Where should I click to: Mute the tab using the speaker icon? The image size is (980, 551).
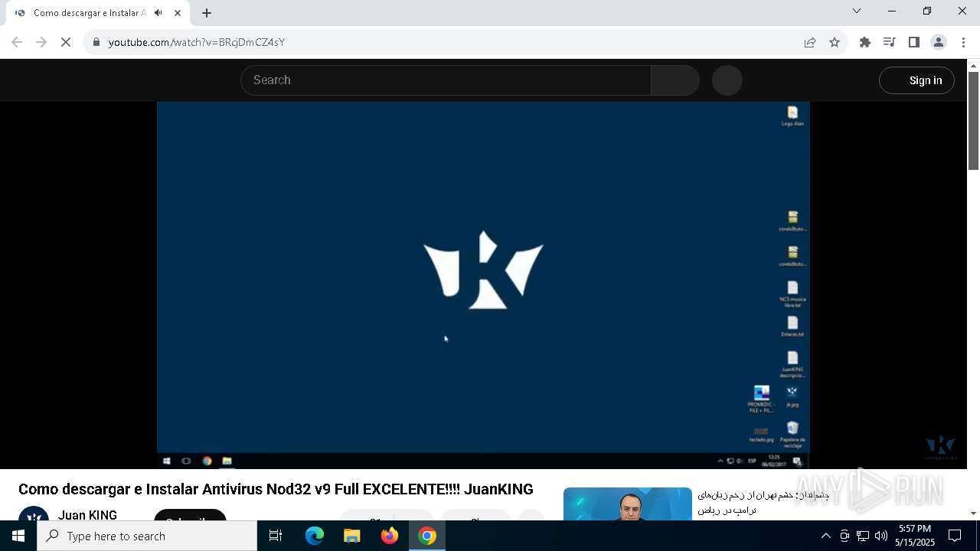click(x=158, y=13)
